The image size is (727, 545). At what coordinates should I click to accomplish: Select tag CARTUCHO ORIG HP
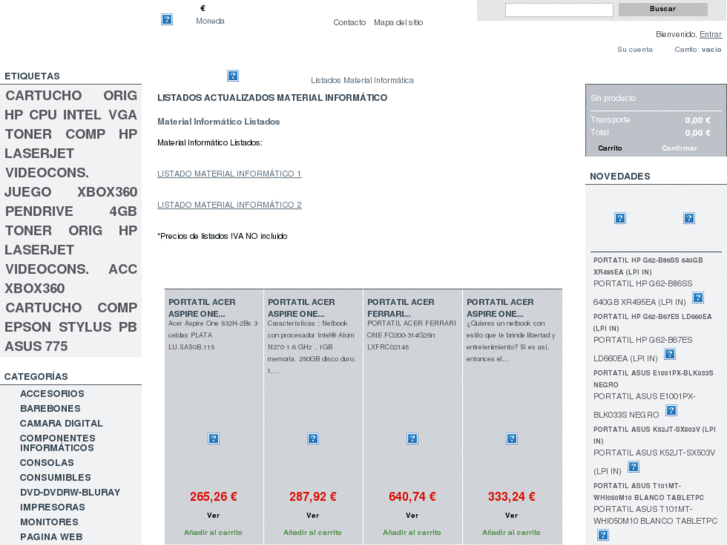click(71, 105)
